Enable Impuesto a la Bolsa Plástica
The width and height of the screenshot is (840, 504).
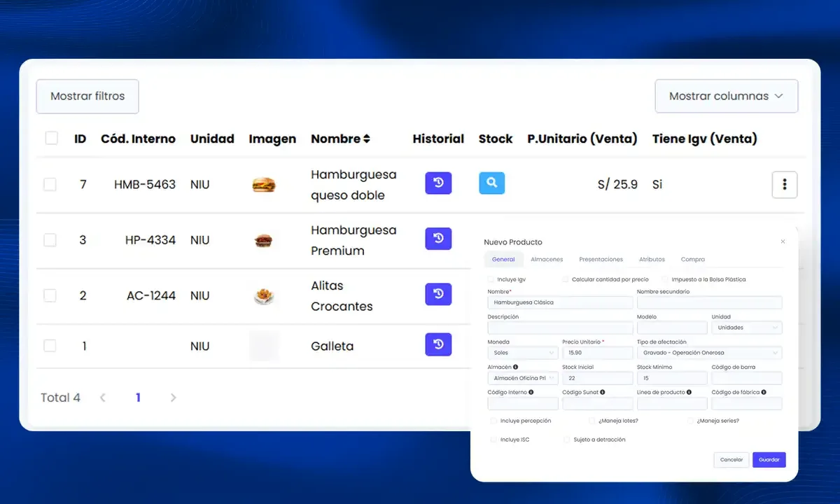pyautogui.click(x=665, y=279)
